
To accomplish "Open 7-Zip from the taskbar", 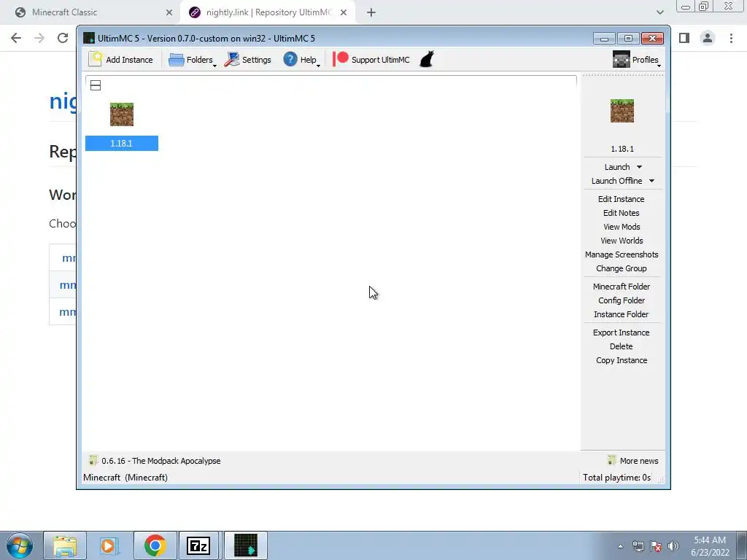I will [198, 545].
